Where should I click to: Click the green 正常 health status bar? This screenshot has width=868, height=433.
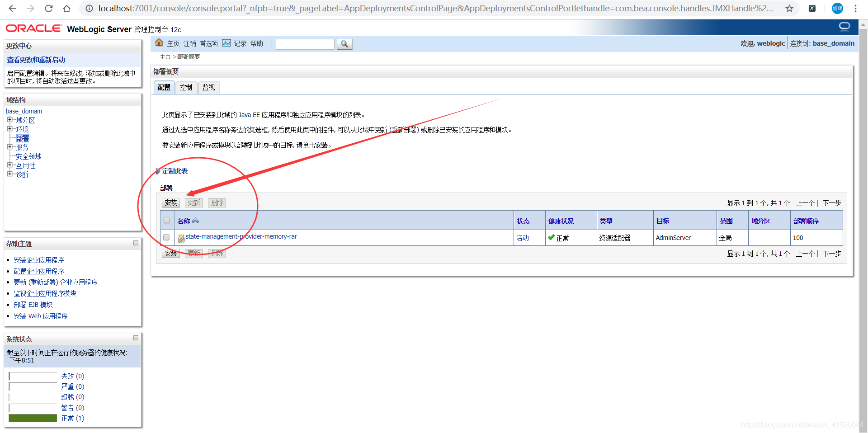pyautogui.click(x=33, y=418)
